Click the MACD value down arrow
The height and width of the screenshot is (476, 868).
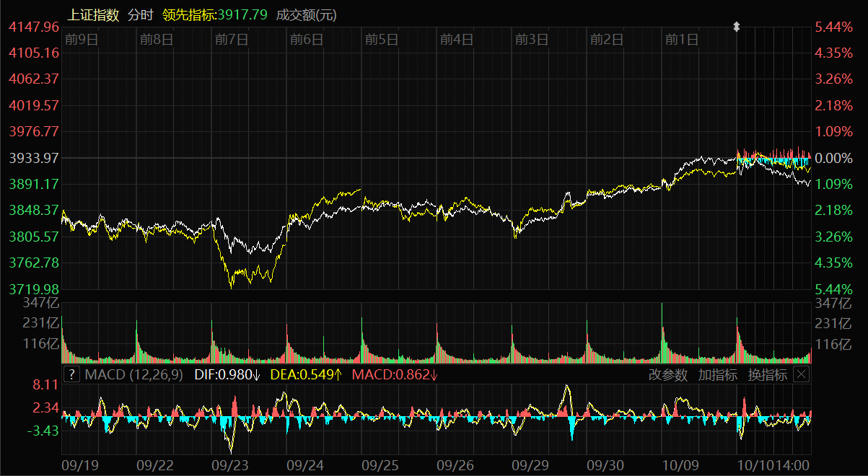click(434, 374)
